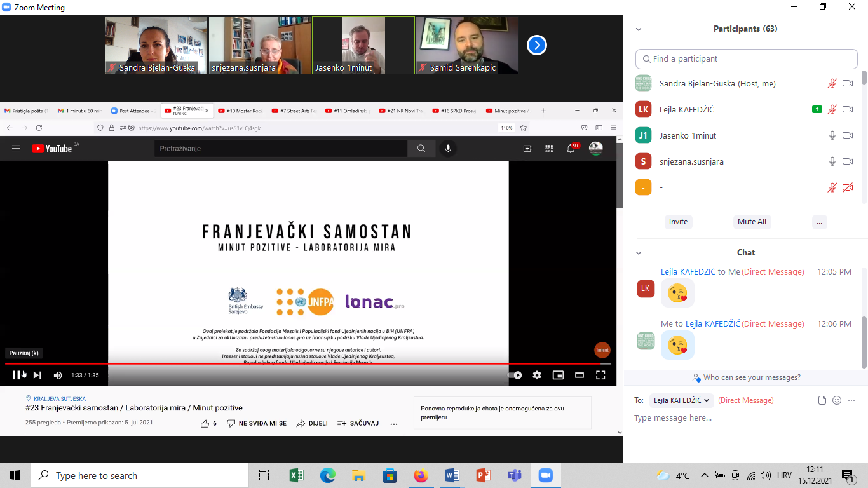868x488 pixels.
Task: Start YouTube voice search microphone
Action: pyautogui.click(x=448, y=148)
